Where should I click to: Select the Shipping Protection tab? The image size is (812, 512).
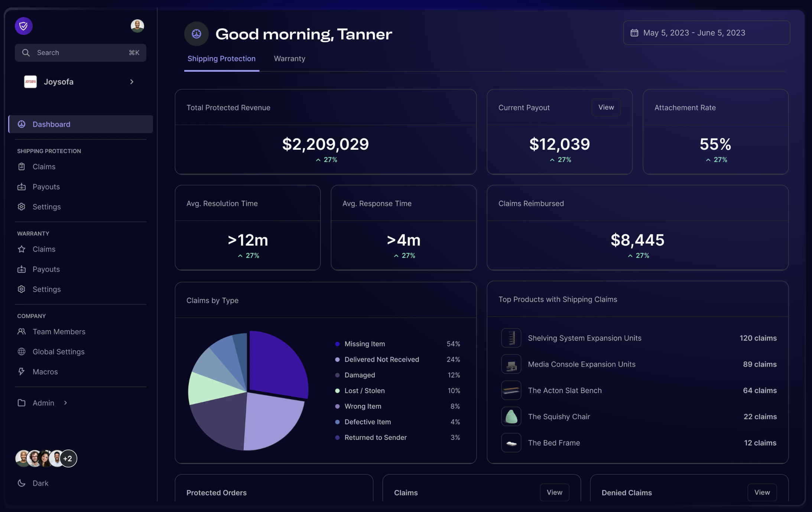[221, 58]
